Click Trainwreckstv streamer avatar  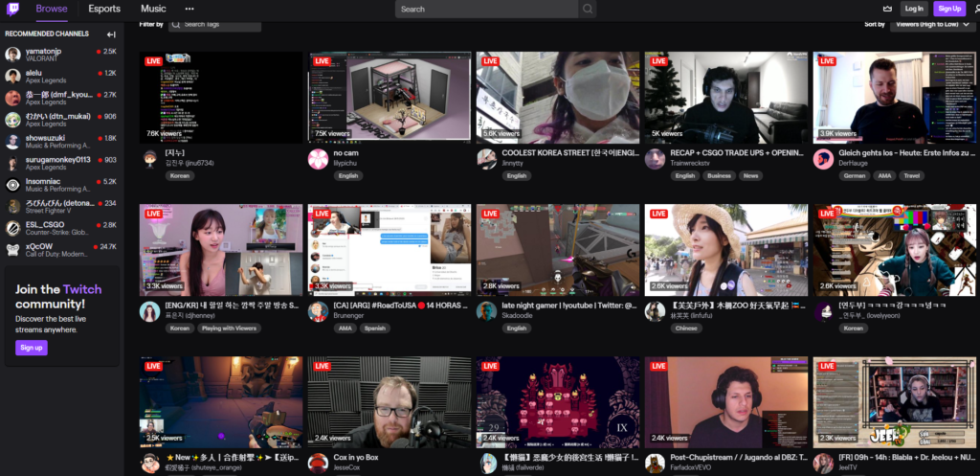(x=655, y=159)
